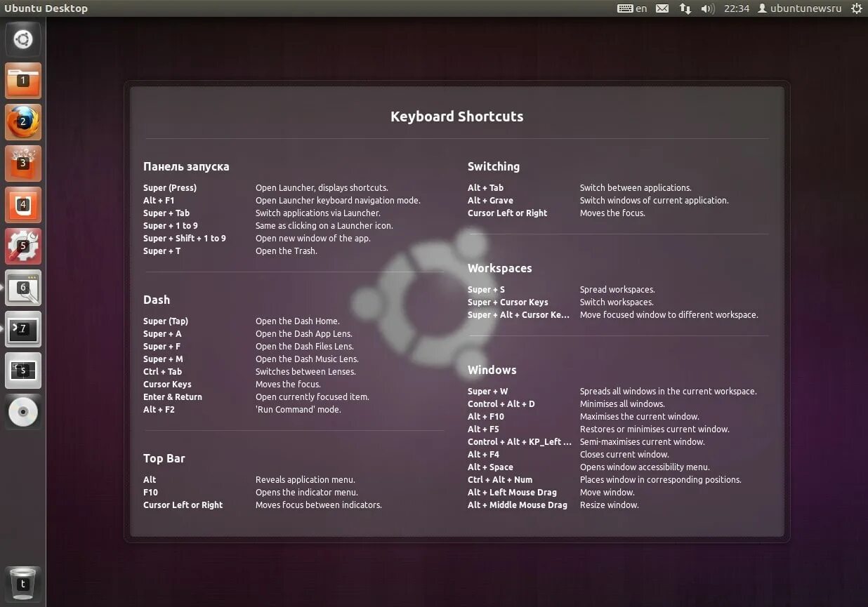
Task: Open System Settings launcher icon numbered 5
Action: [x=23, y=246]
